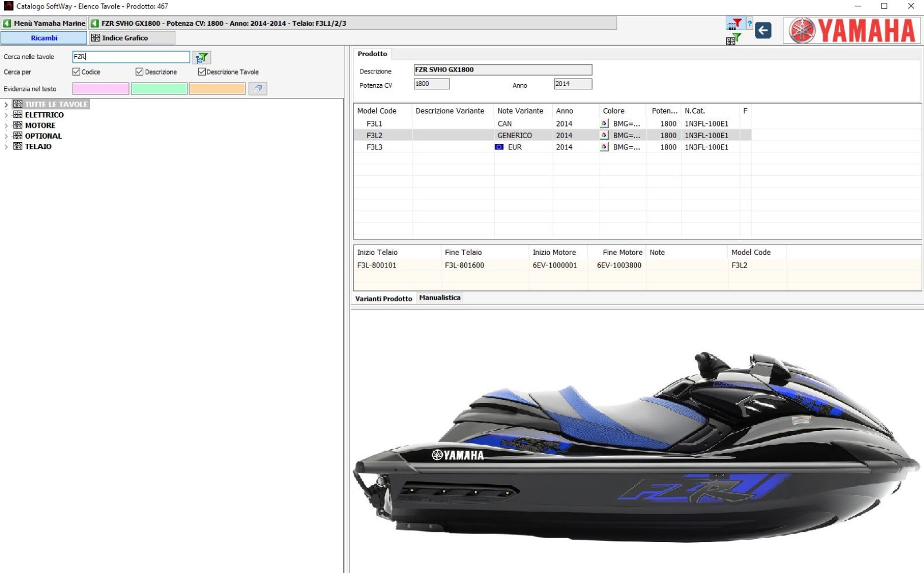Click color icon in F3L1 row
This screenshot has height=573, width=924.
pos(604,123)
